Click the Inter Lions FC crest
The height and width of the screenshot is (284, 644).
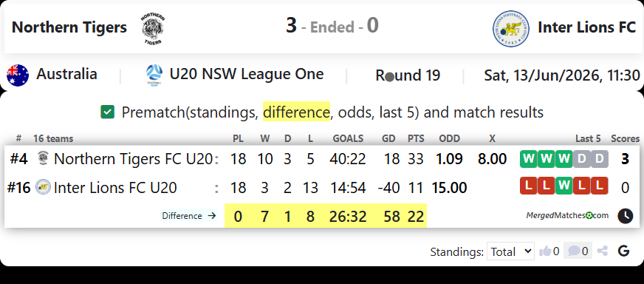pyautogui.click(x=510, y=28)
